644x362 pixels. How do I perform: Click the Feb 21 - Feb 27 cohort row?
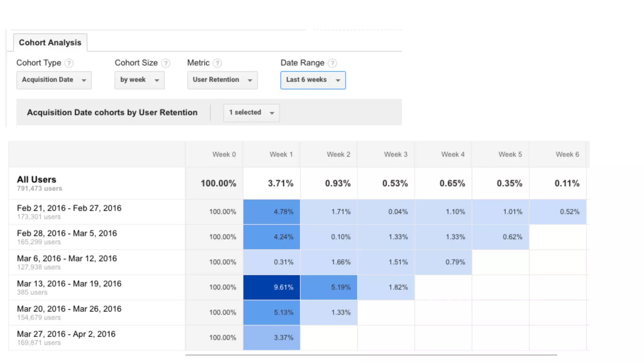[x=69, y=208]
